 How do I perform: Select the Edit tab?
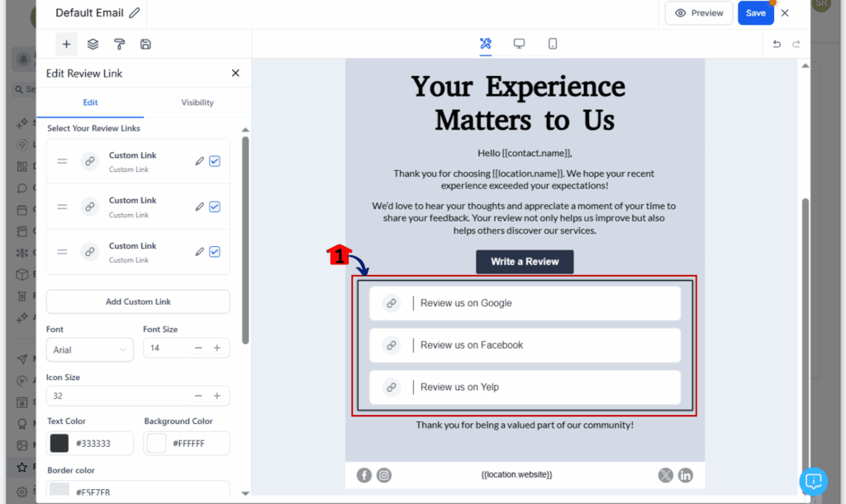coord(91,102)
